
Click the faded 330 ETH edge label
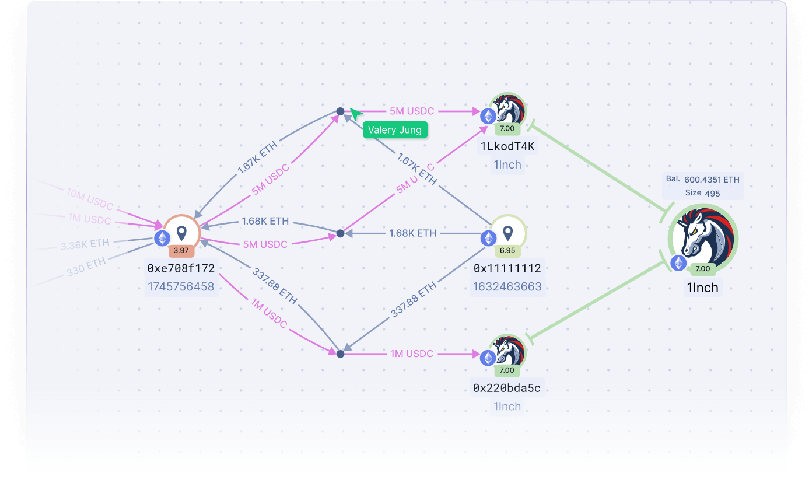tap(86, 266)
